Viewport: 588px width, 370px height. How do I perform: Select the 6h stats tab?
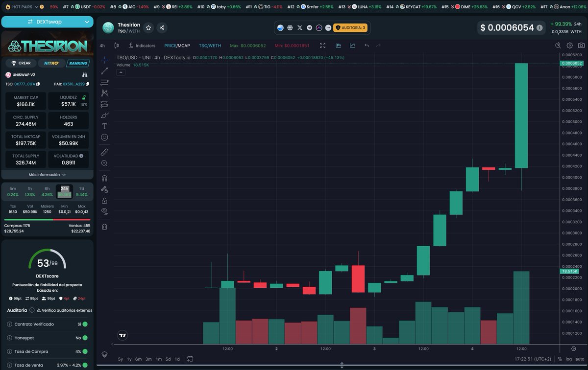click(x=47, y=191)
